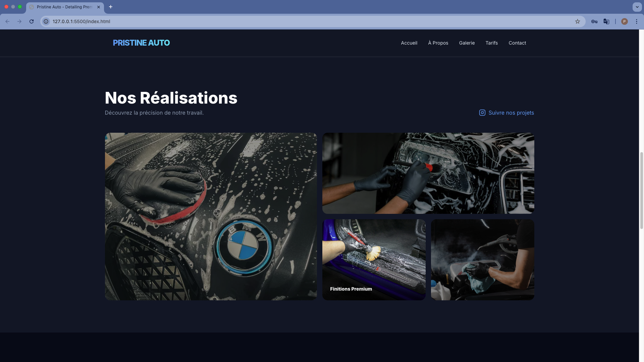Click the browser back arrow

click(7, 21)
